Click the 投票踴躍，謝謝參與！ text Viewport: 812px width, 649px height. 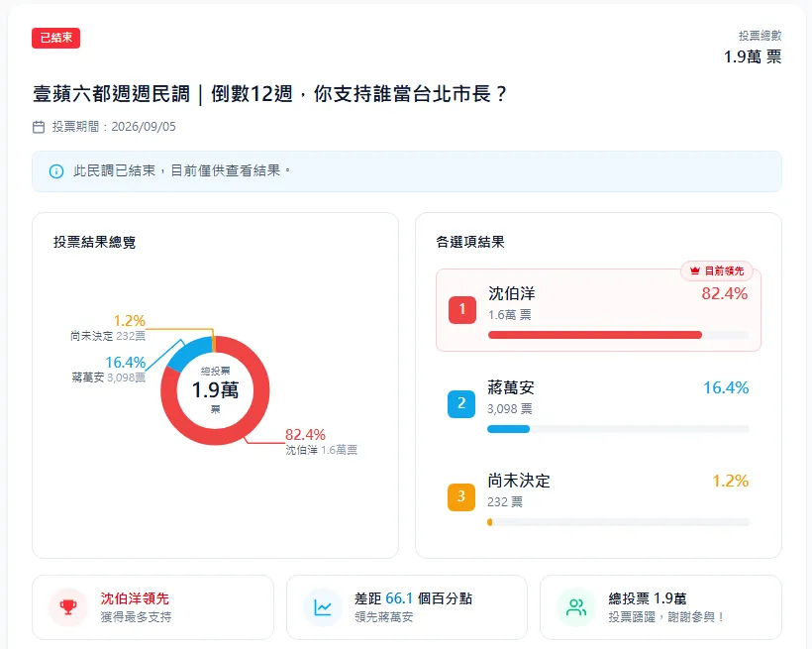pos(666,617)
